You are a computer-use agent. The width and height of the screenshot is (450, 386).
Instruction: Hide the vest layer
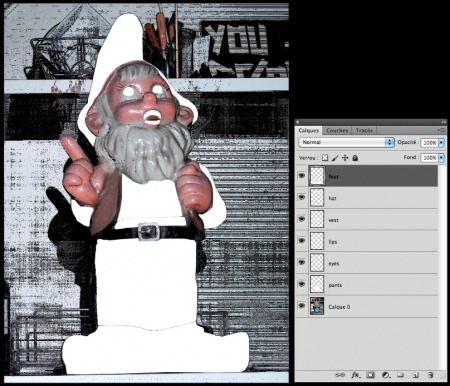point(302,219)
